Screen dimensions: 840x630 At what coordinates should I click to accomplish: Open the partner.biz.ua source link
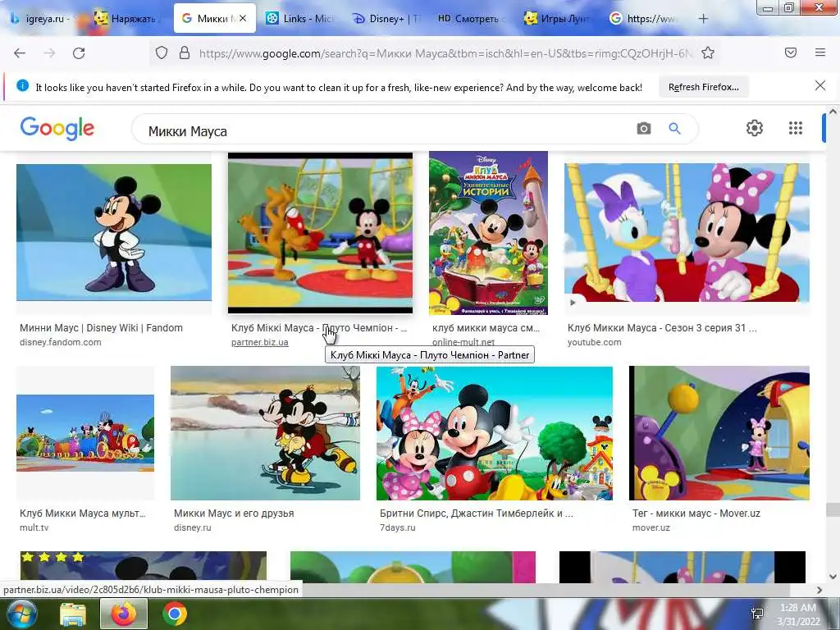click(x=260, y=342)
